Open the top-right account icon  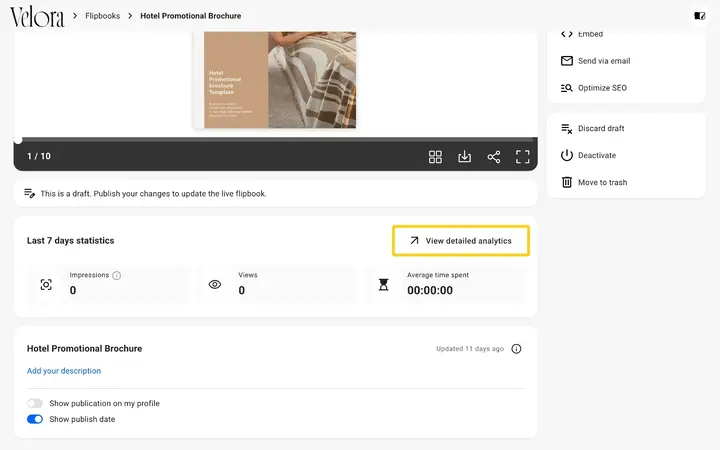coord(699,16)
